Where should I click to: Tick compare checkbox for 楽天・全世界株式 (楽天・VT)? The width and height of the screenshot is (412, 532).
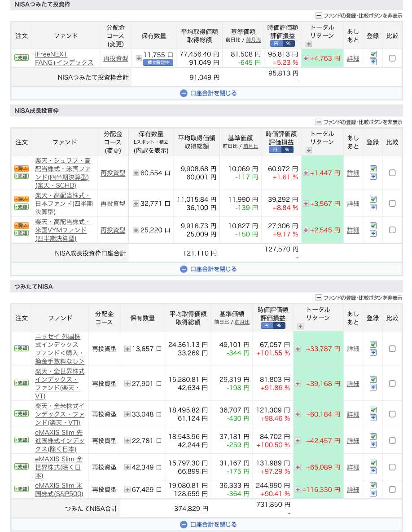click(x=392, y=384)
